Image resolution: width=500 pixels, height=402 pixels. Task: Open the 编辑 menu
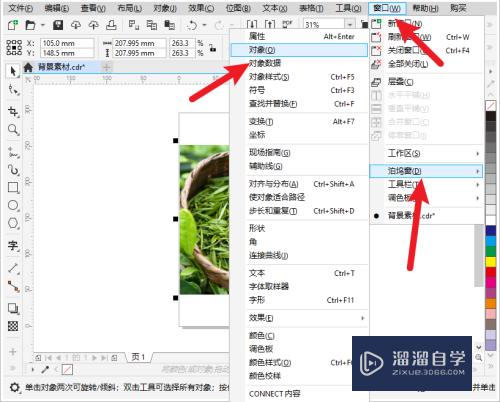[56, 8]
